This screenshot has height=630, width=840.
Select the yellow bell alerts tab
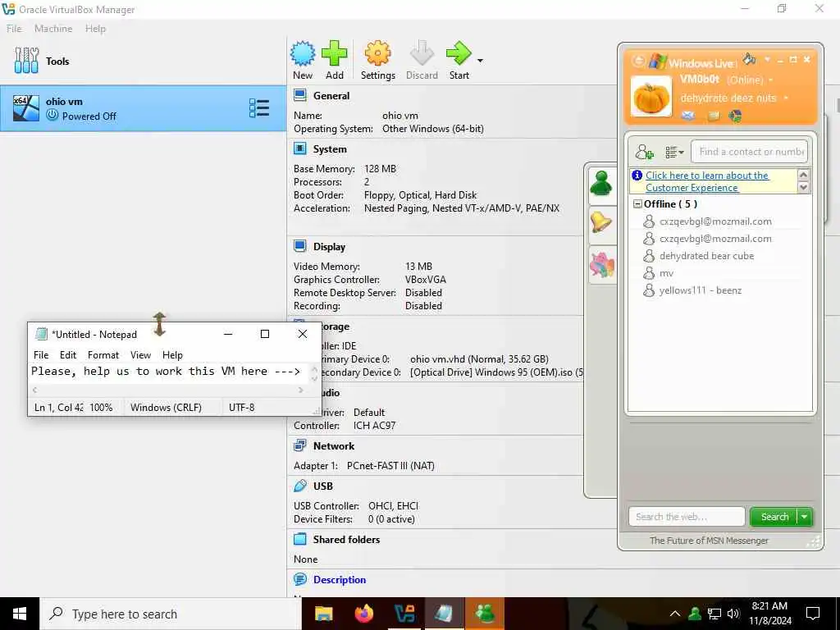point(601,221)
